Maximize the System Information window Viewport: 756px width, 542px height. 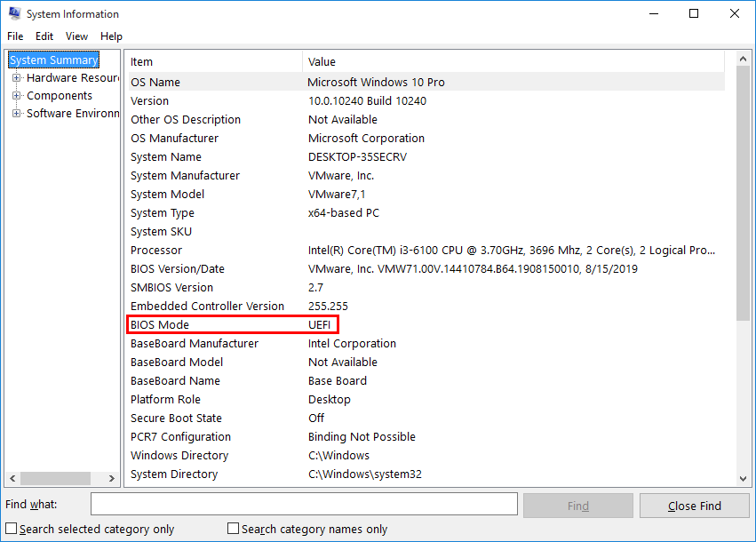click(694, 13)
